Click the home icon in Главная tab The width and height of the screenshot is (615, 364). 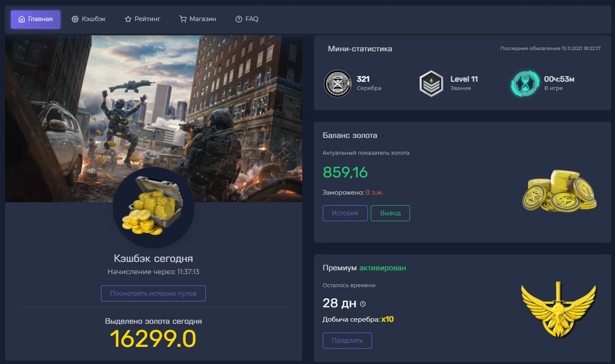point(21,19)
